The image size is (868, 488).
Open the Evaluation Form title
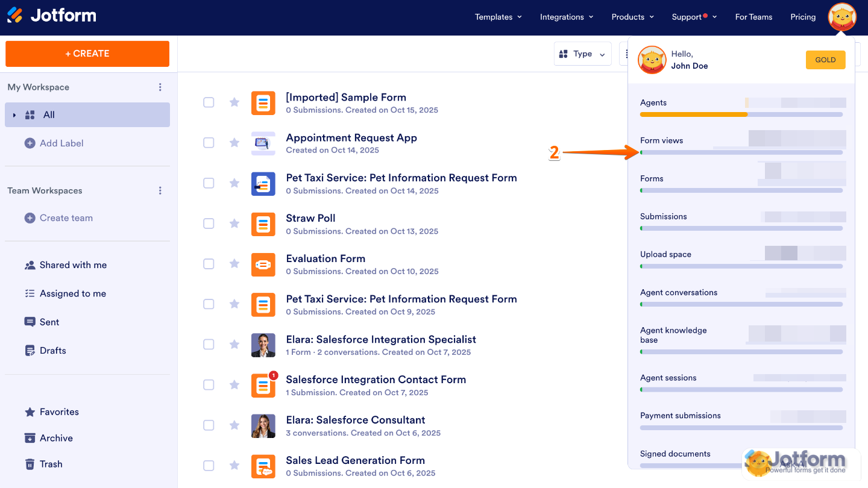[x=325, y=258]
